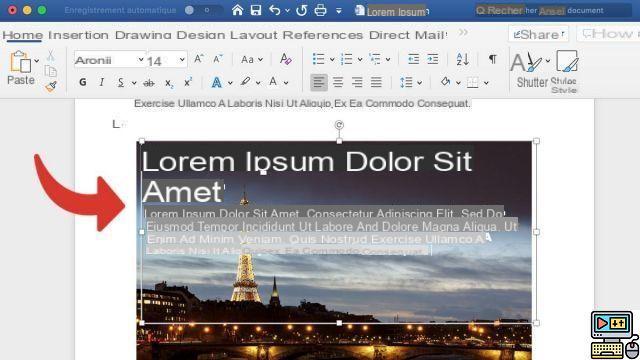Click the Paste button

tap(20, 68)
